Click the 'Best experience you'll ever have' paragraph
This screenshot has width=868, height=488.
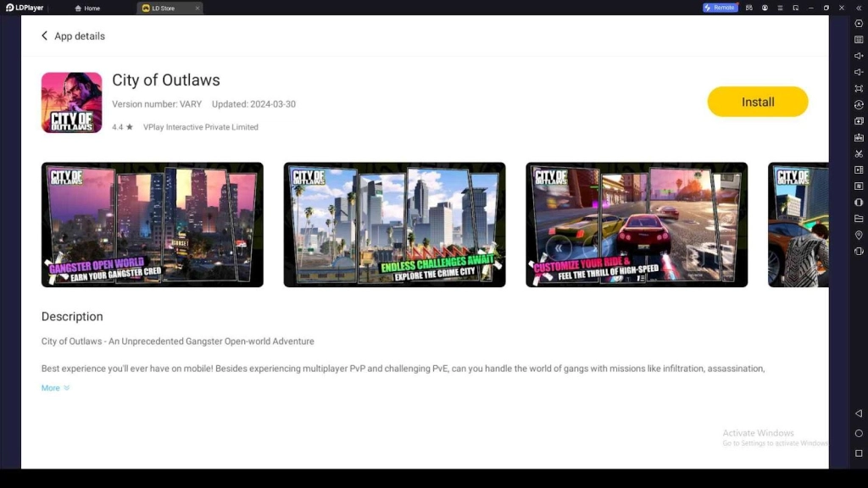[x=403, y=369]
